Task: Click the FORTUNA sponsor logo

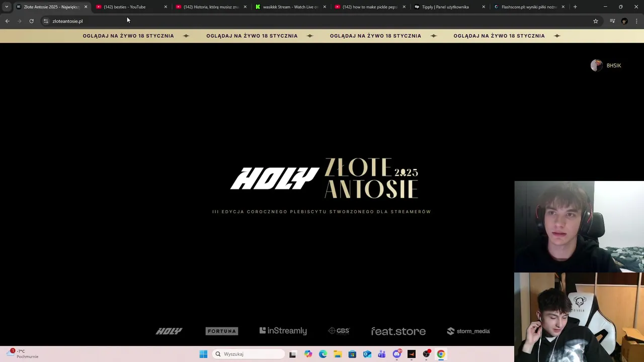Action: 222,331
